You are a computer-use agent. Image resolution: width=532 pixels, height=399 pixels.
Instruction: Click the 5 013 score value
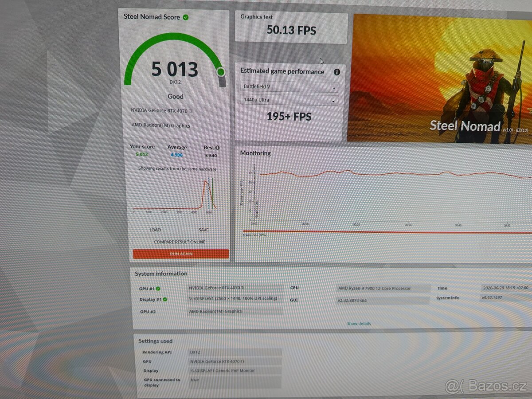[175, 70]
